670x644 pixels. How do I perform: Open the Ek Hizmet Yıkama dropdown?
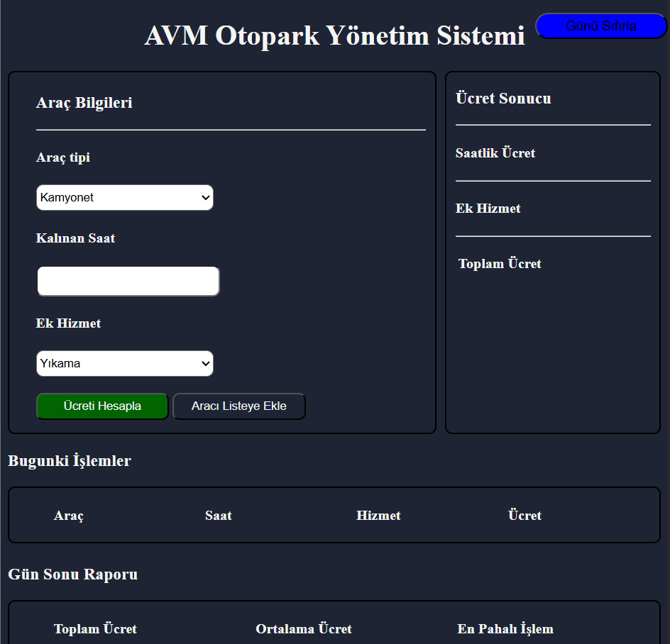click(125, 363)
